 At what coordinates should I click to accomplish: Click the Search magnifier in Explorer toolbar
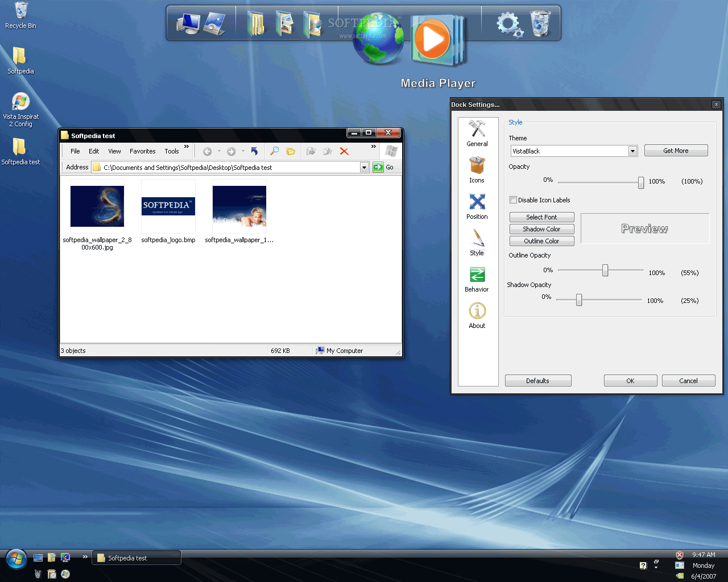[274, 151]
